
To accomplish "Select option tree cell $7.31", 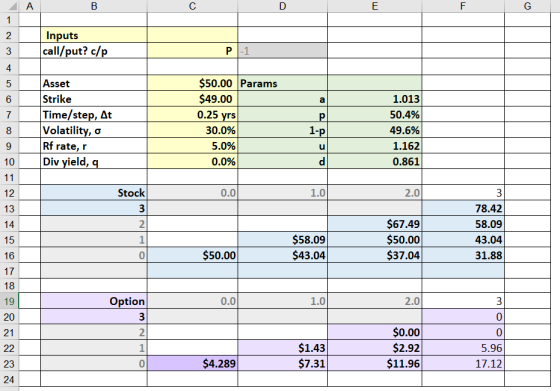I will 282,364.
